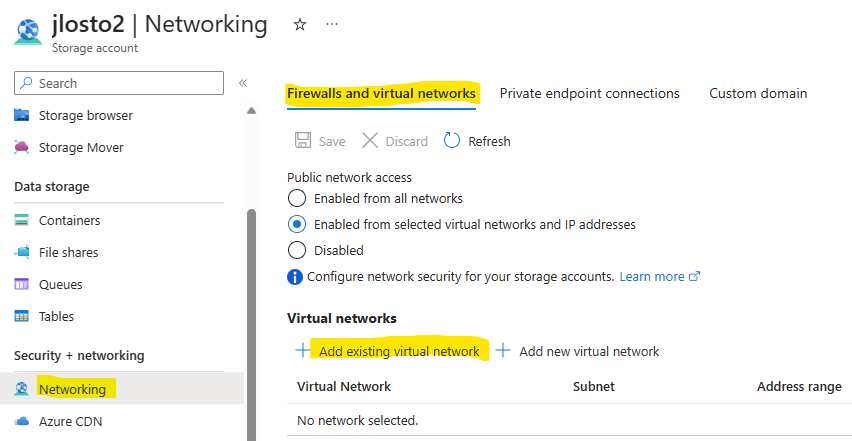The width and height of the screenshot is (852, 441).
Task: Click the File shares icon
Action: coord(21,252)
